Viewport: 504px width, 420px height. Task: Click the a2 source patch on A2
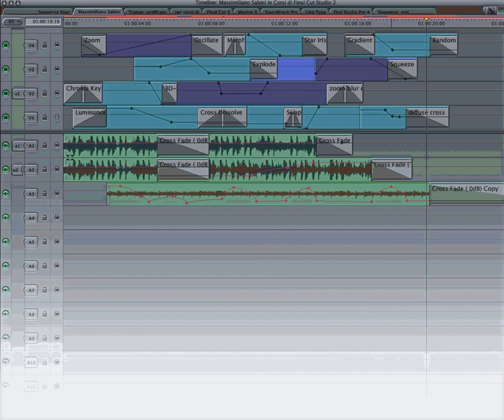point(16,170)
